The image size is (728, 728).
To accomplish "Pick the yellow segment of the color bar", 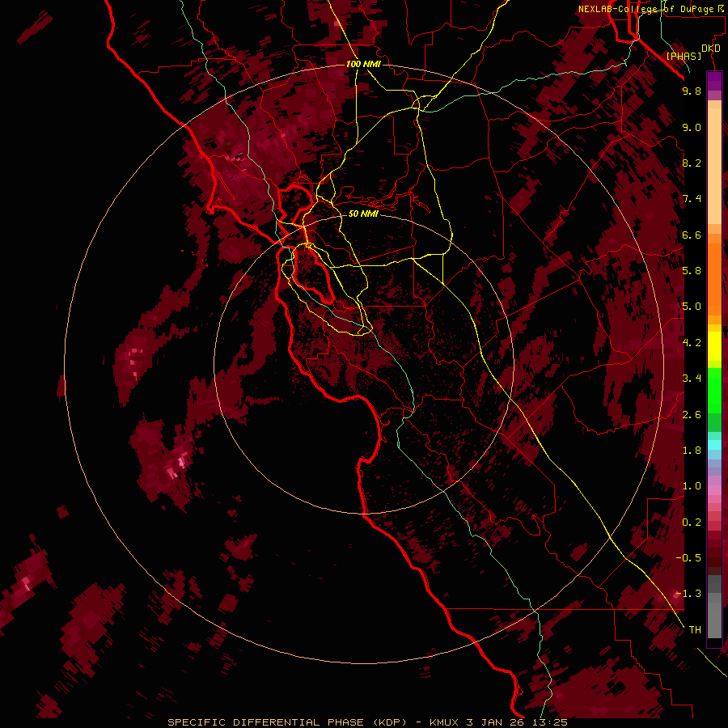I will [714, 346].
